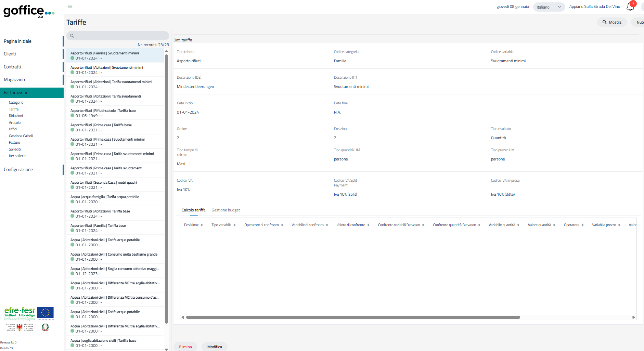Expand the Magazzino menu section
The image size is (644, 351).
[14, 80]
